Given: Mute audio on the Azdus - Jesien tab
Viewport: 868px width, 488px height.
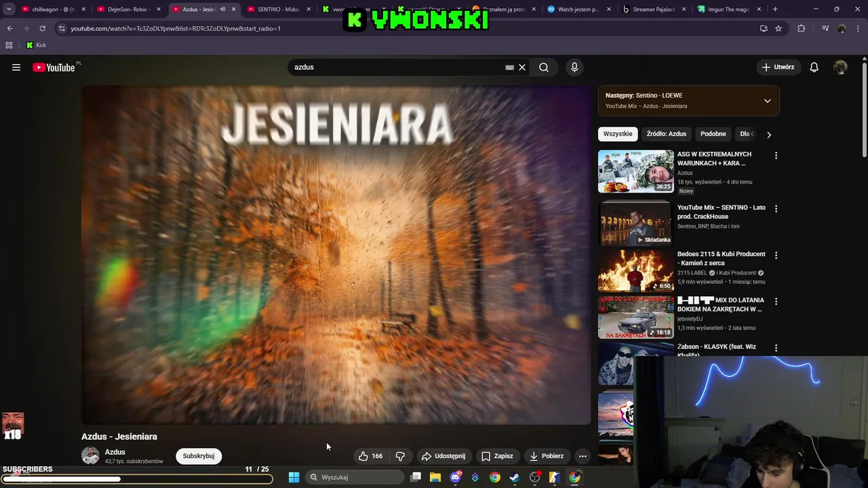Looking at the screenshot, I should point(222,9).
